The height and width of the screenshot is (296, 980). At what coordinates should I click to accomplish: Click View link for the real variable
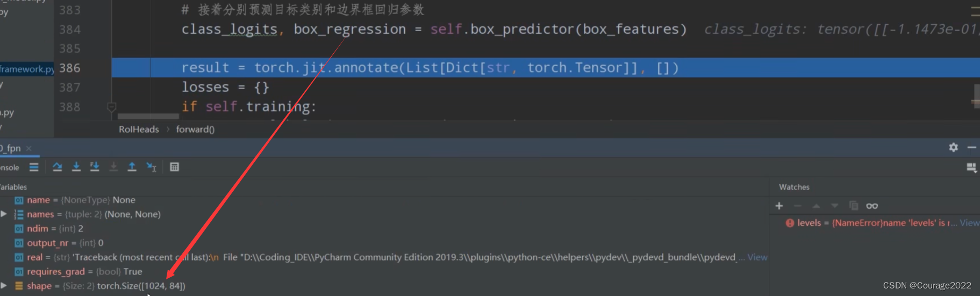[x=757, y=257]
